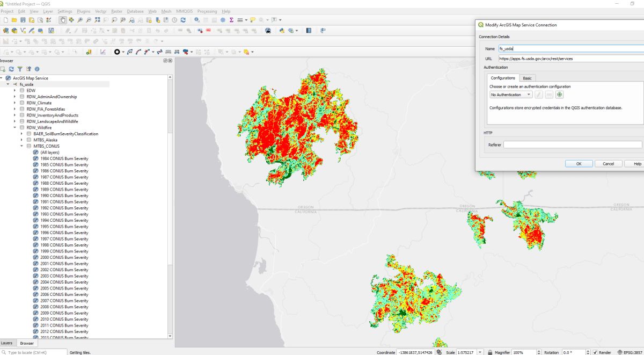Click Collapse All icon in Browser panel

(28, 69)
